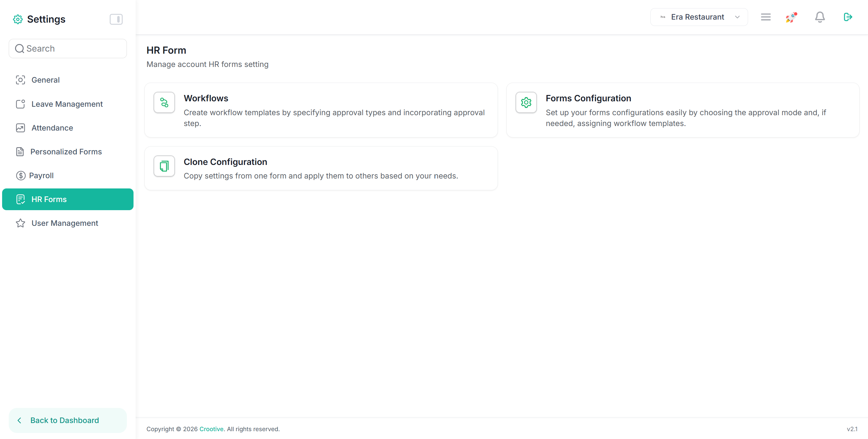The width and height of the screenshot is (868, 439).
Task: Click the Leave Management icon
Action: coord(20,104)
